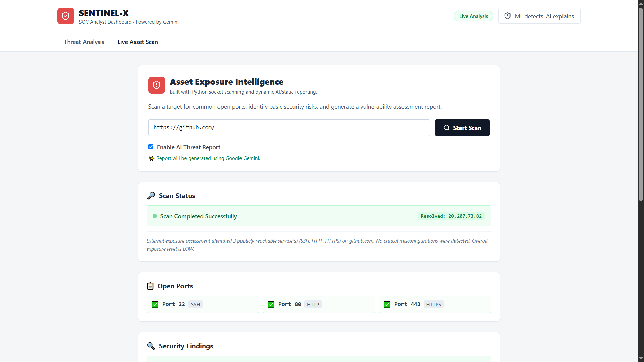Click the Open Ports heading

tap(175, 286)
